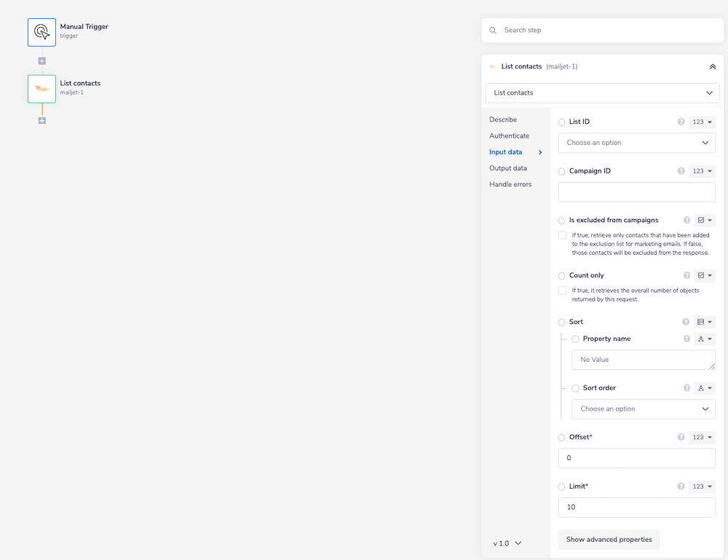The image size is (728, 560).
Task: Open the v 1.0 version selector
Action: pyautogui.click(x=507, y=543)
